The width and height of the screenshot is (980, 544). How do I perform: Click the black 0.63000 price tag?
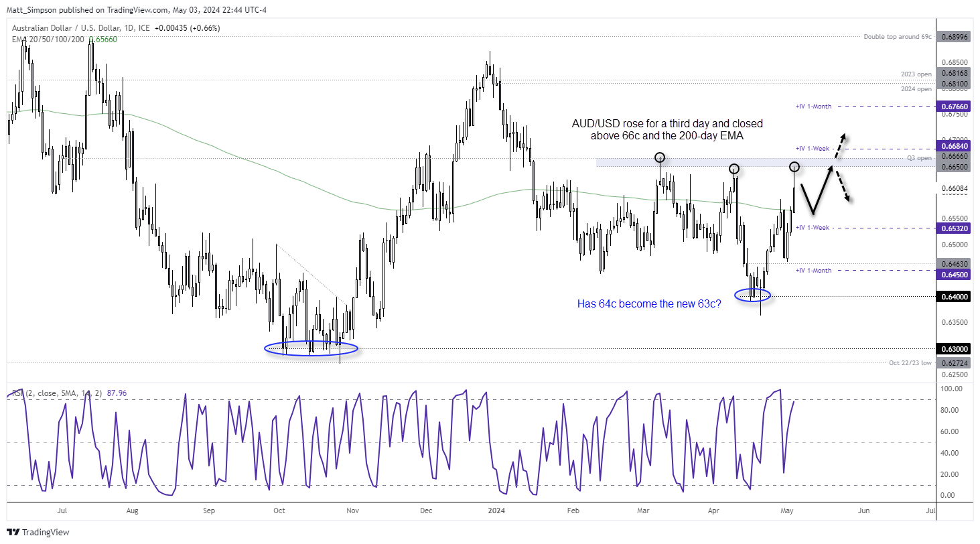pyautogui.click(x=955, y=348)
